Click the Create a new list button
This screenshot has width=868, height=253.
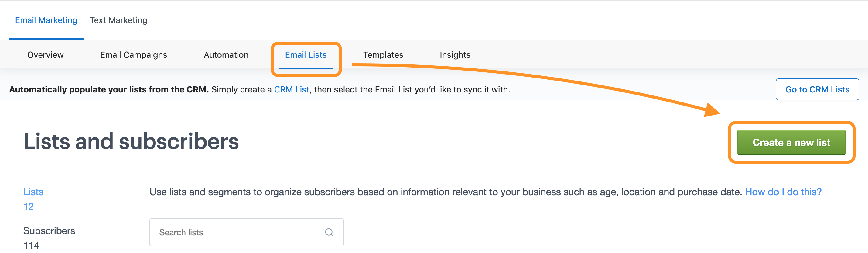[x=791, y=142]
